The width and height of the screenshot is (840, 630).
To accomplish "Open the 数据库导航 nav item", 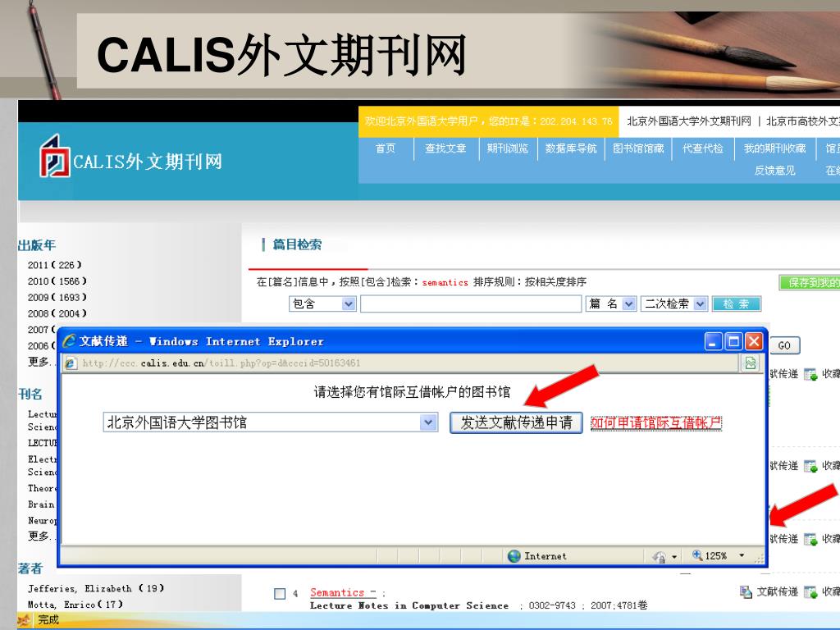I will 571,148.
